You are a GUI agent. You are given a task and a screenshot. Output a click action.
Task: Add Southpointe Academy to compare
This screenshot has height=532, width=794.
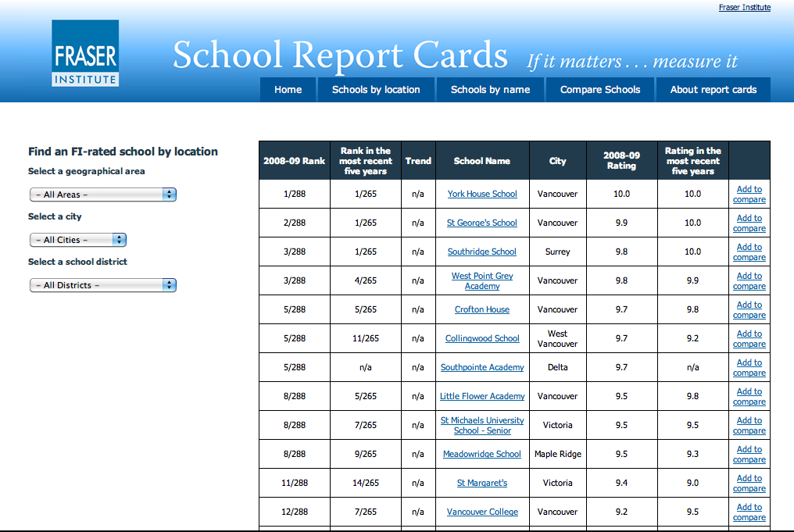click(749, 367)
